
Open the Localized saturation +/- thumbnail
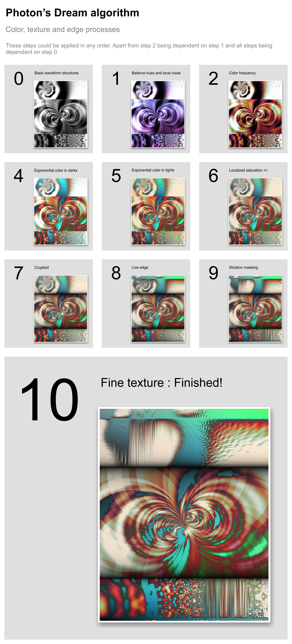click(x=255, y=211)
